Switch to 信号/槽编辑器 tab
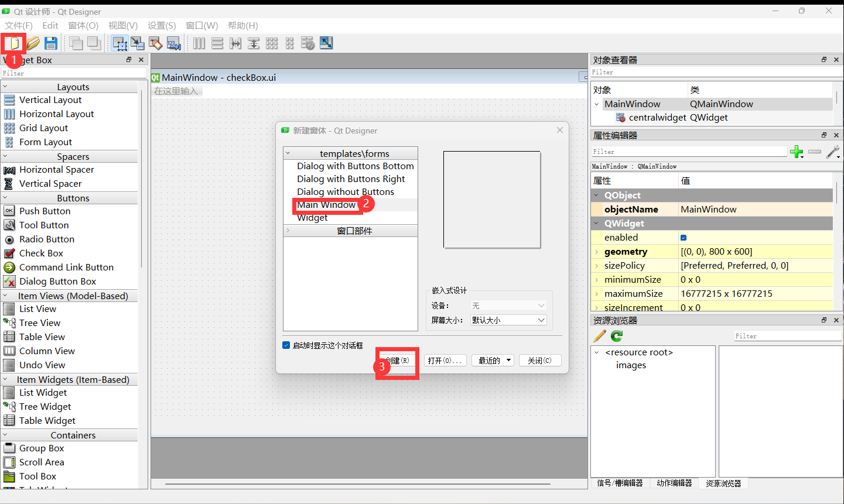 coord(620,484)
